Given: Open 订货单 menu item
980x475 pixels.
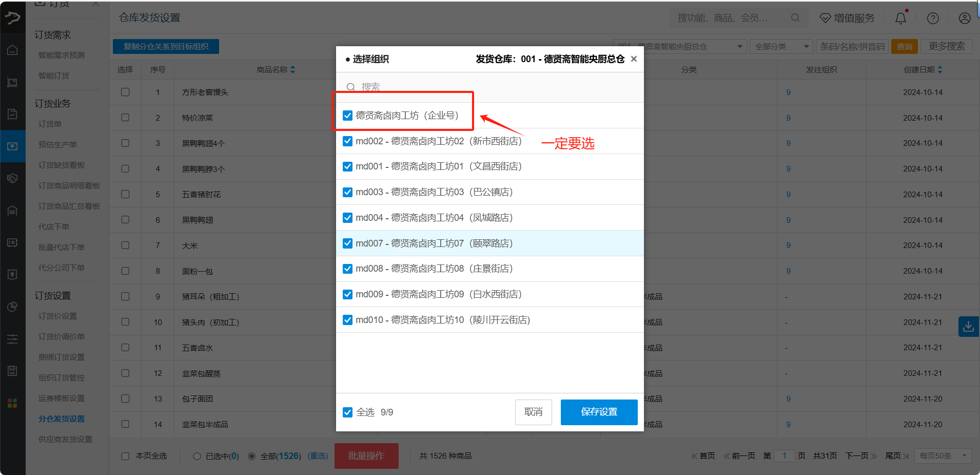Looking at the screenshot, I should (x=50, y=124).
